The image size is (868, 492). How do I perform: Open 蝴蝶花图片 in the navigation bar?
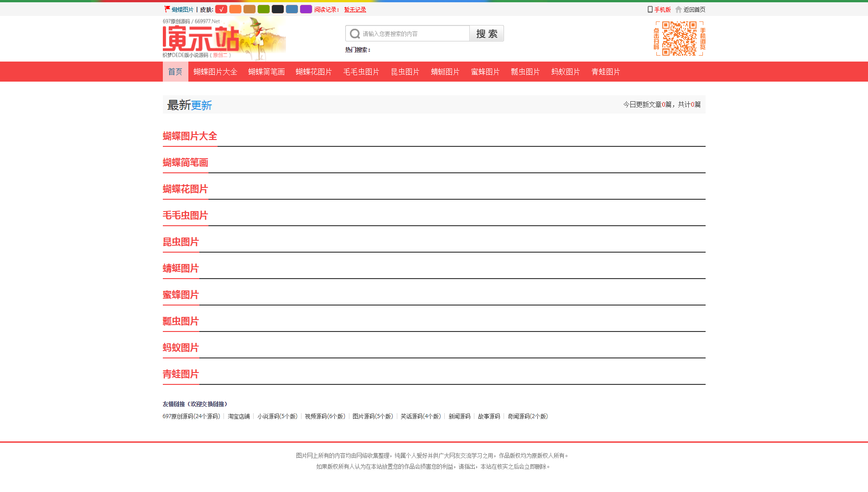coord(314,72)
